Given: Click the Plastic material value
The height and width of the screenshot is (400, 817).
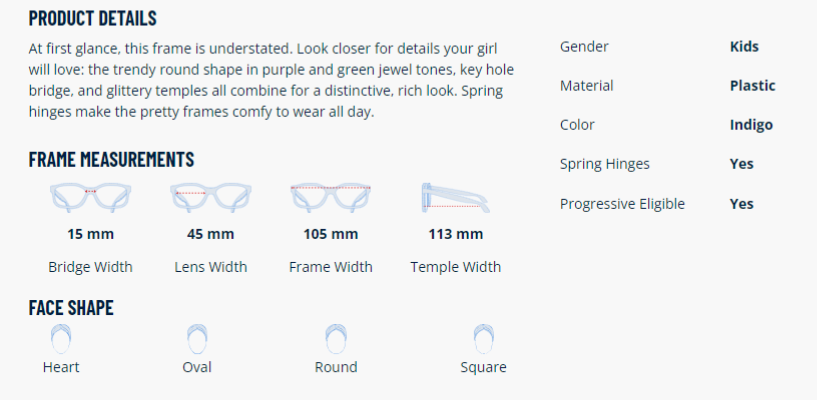Looking at the screenshot, I should [x=752, y=86].
